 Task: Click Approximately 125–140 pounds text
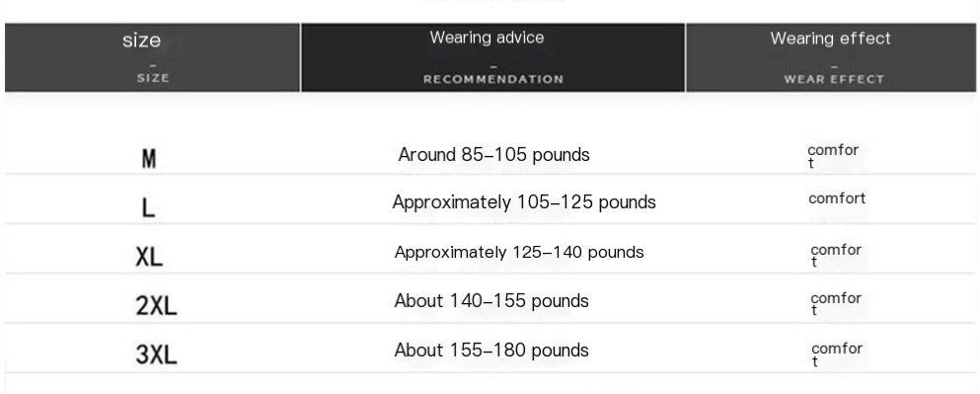click(519, 253)
